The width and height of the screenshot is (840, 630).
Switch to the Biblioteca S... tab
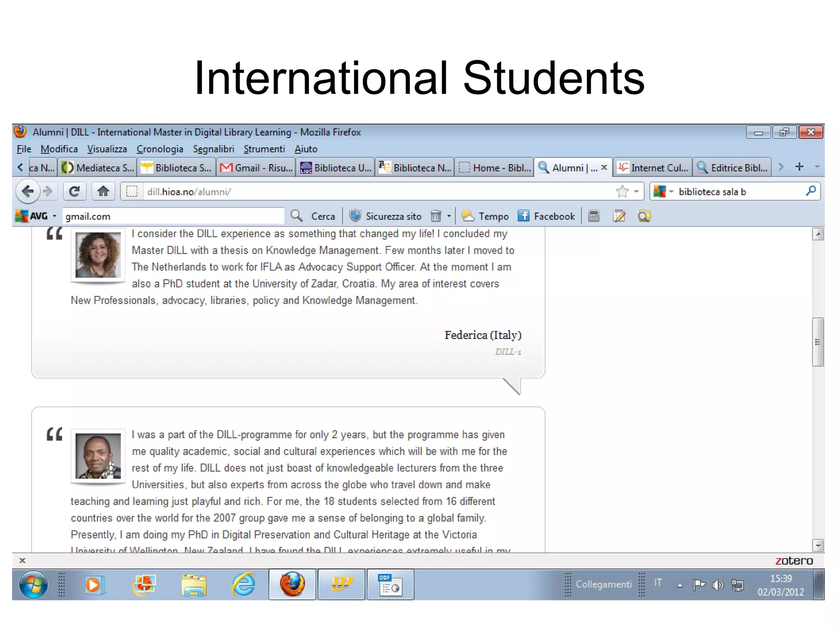point(176,167)
